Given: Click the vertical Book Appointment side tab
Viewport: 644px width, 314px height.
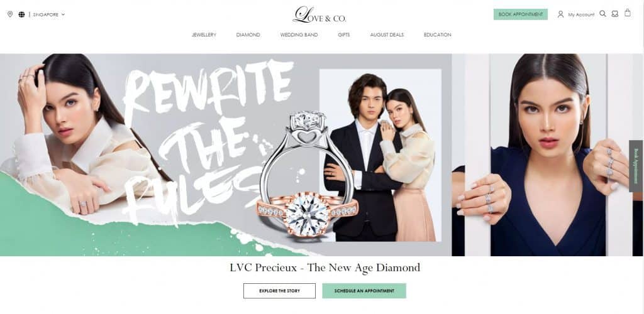Looking at the screenshot, I should (636, 166).
